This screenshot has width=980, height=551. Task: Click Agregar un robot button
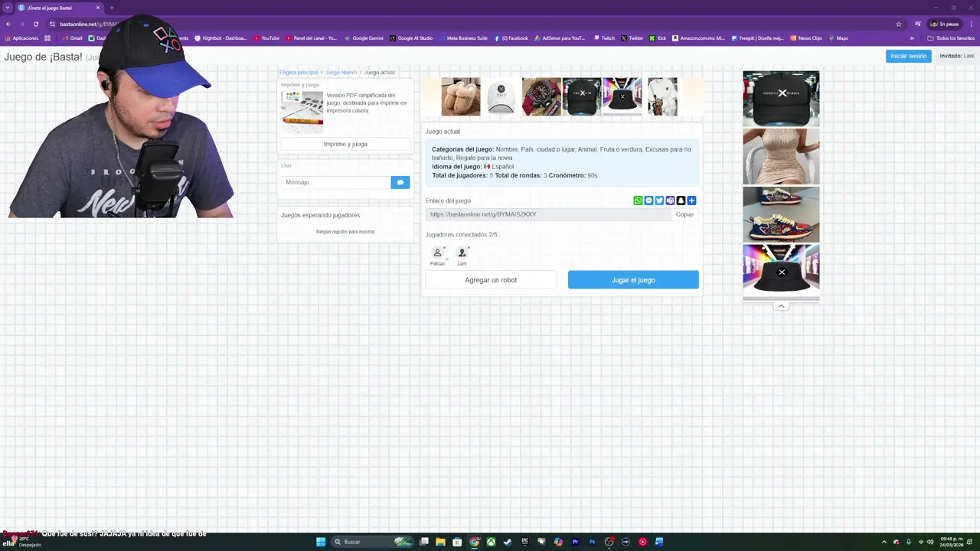[x=491, y=280]
